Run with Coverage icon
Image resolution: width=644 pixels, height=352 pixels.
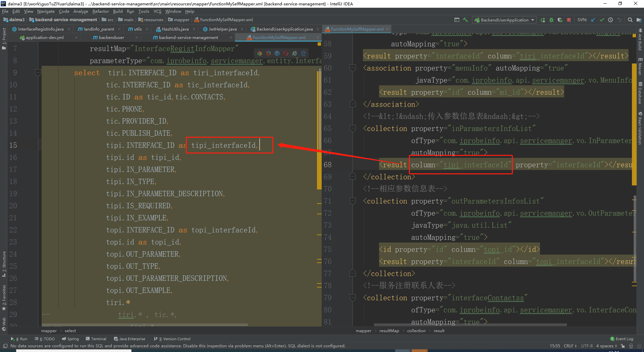click(x=559, y=20)
